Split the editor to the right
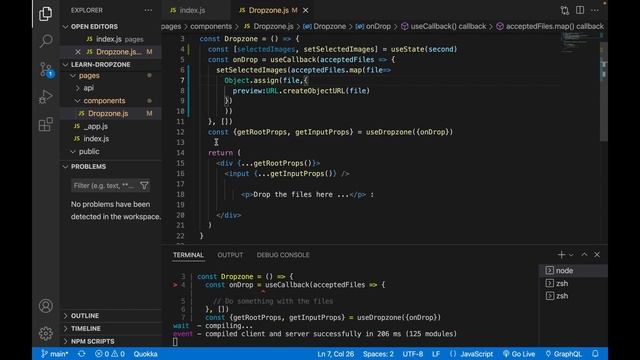This screenshot has height=360, width=640. coord(580,10)
